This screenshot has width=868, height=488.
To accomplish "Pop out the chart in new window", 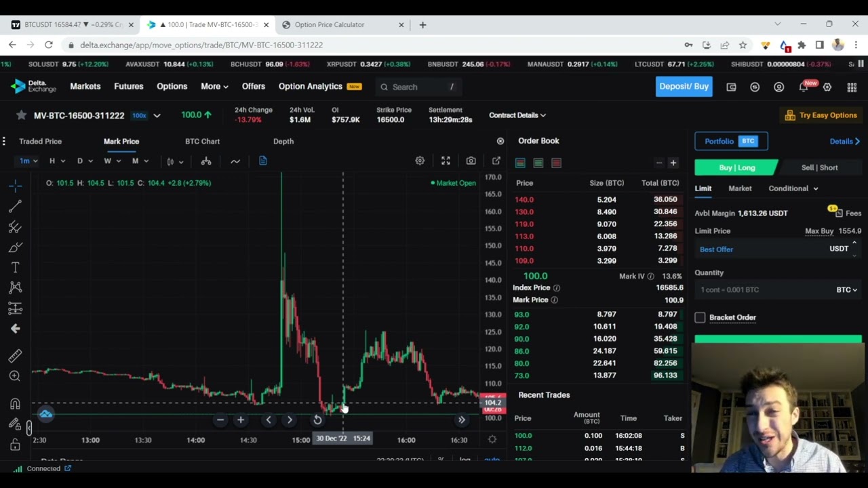I will coord(496,161).
